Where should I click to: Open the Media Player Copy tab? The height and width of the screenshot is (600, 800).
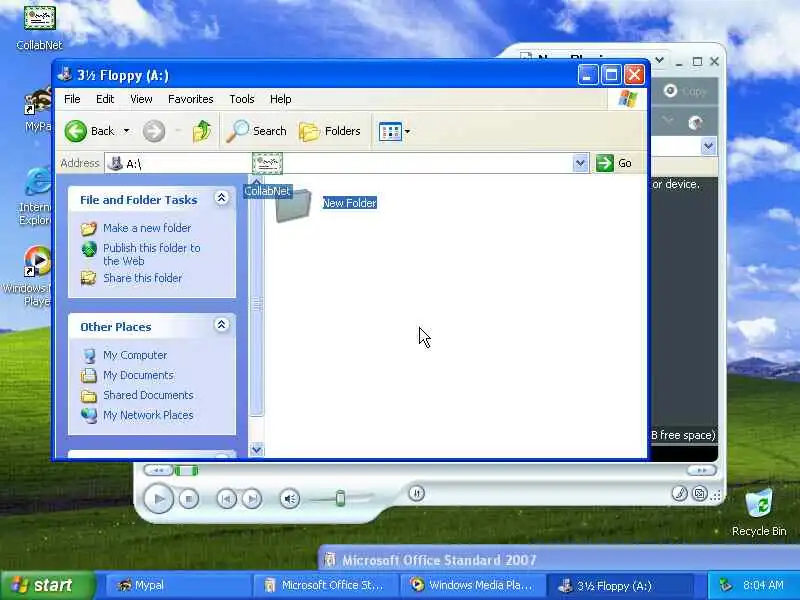coord(685,91)
